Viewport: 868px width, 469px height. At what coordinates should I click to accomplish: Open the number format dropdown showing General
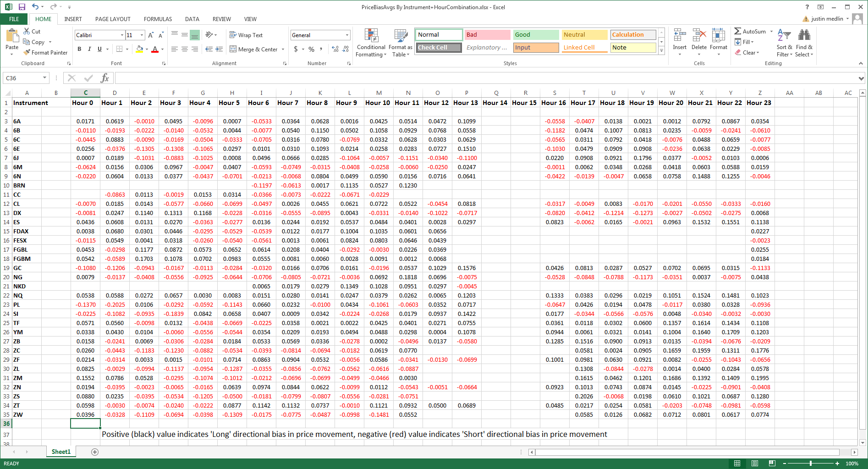tap(347, 35)
